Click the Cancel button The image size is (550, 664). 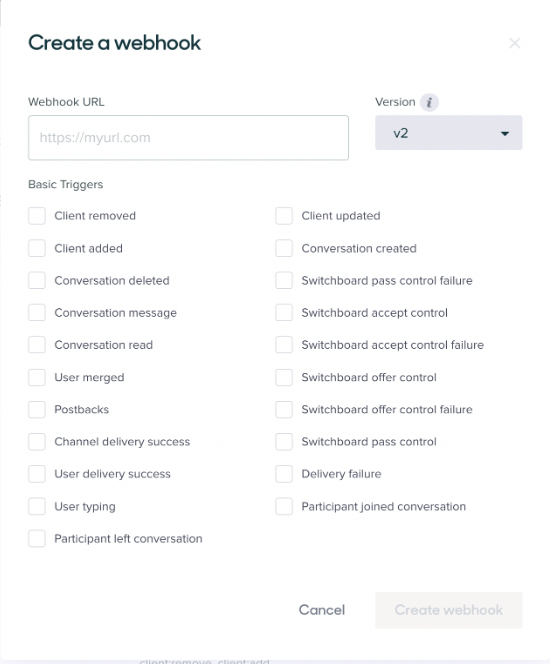[x=322, y=610]
